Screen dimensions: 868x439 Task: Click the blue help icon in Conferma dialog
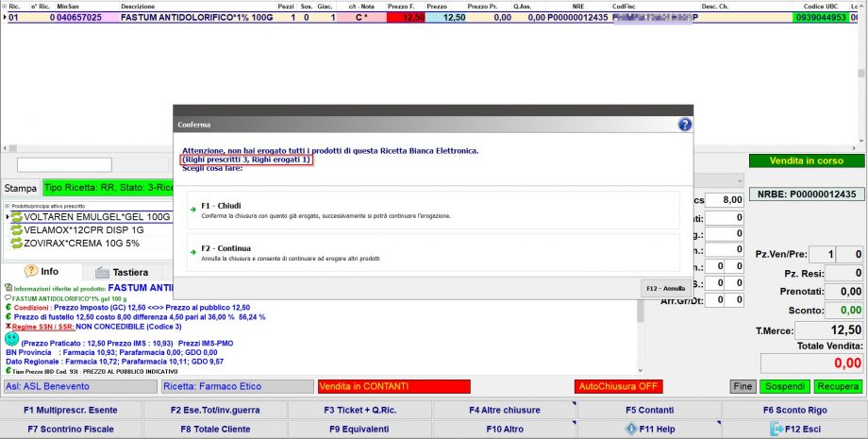(685, 124)
